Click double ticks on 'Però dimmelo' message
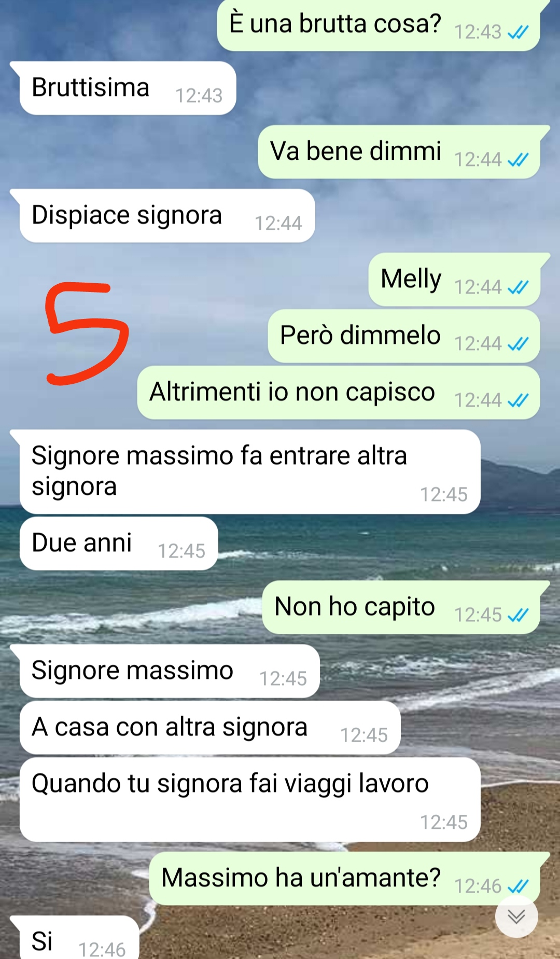This screenshot has width=560, height=959. point(518,344)
